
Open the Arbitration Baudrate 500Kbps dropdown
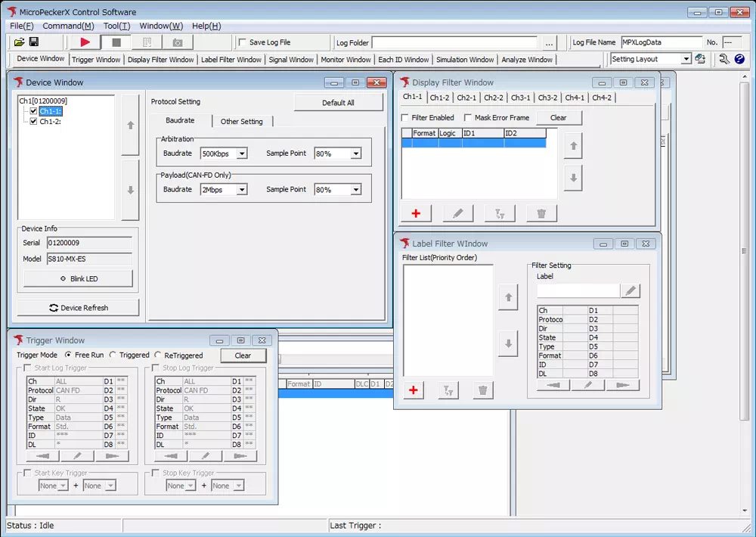tap(242, 154)
